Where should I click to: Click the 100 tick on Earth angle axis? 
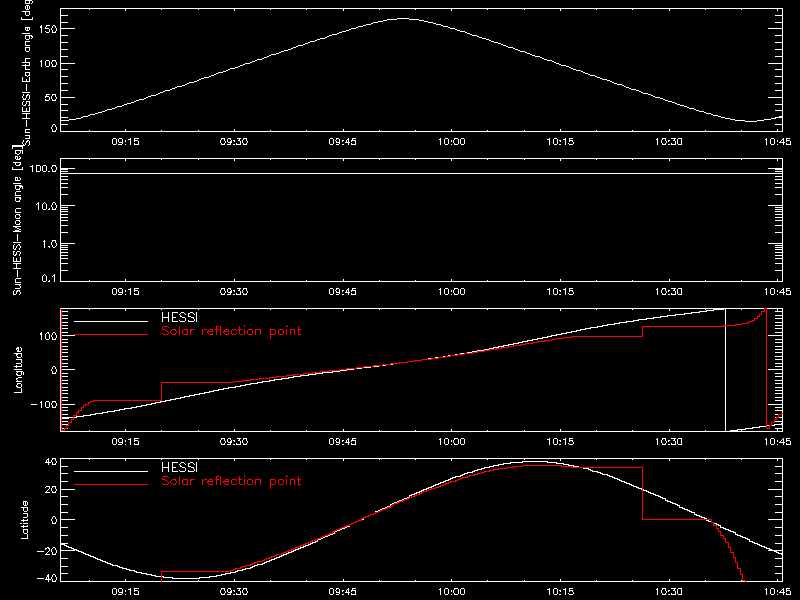(48, 64)
